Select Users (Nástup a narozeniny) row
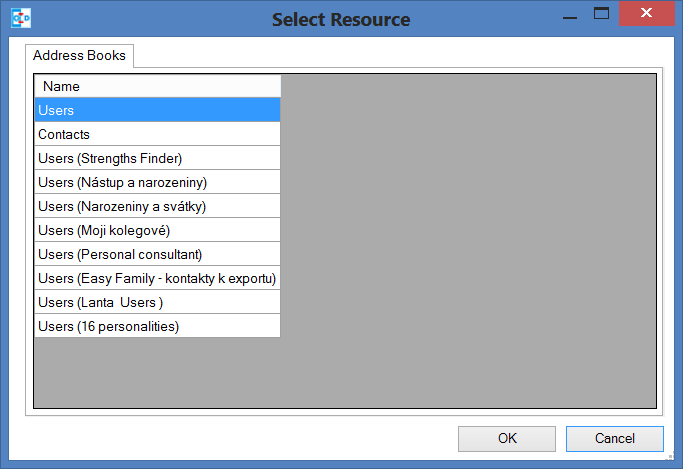The image size is (683, 469). point(157,182)
